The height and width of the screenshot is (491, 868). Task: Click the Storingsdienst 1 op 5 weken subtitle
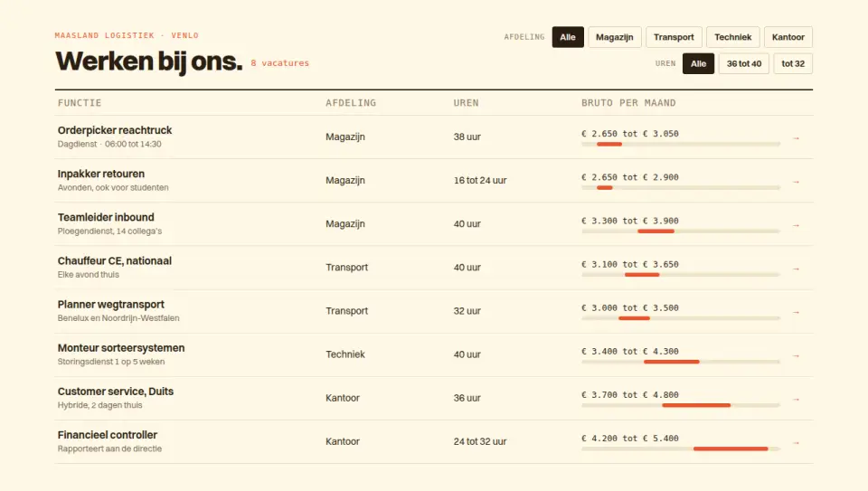[111, 362]
